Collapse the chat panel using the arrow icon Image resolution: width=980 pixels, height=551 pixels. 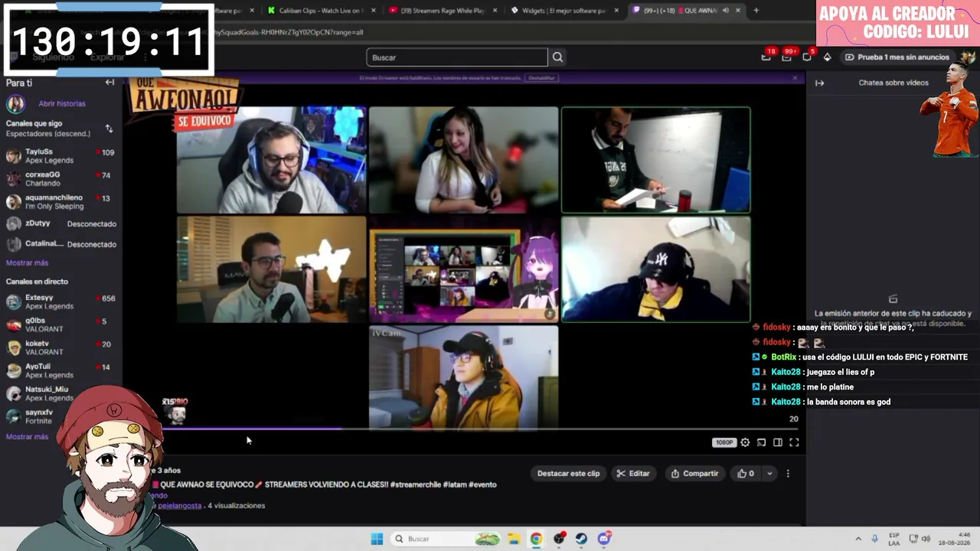click(x=819, y=83)
